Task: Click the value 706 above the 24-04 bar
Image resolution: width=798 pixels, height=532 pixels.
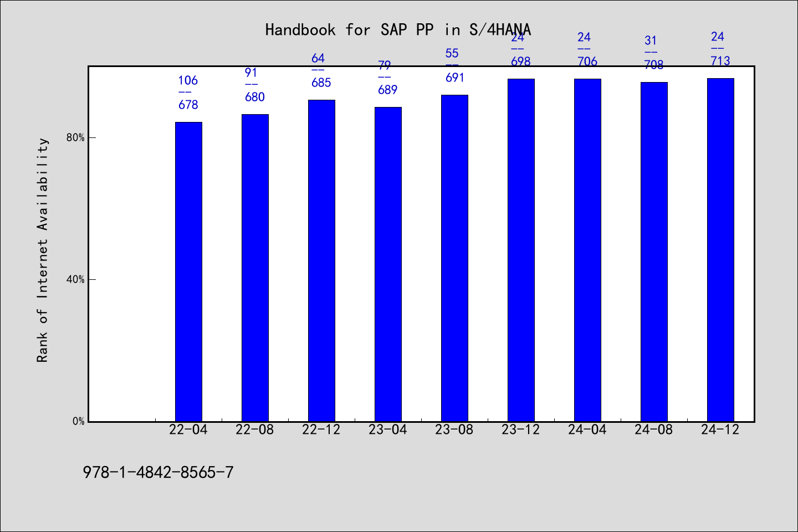Action: 587,62
